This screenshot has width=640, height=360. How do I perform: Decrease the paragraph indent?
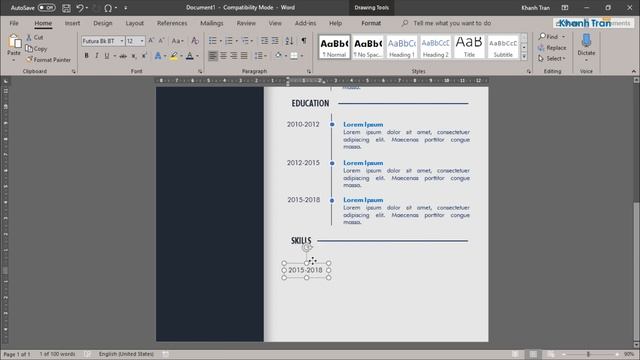click(x=264, y=40)
